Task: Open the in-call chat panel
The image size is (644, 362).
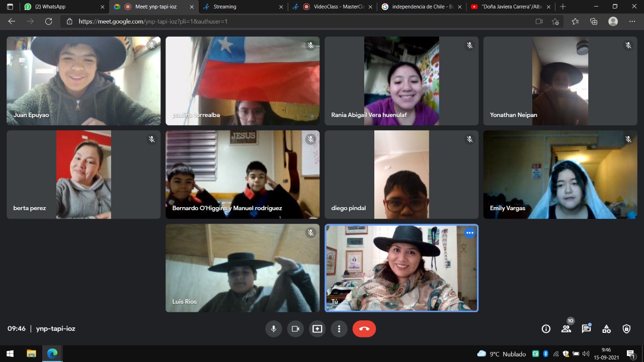Action: point(586,329)
